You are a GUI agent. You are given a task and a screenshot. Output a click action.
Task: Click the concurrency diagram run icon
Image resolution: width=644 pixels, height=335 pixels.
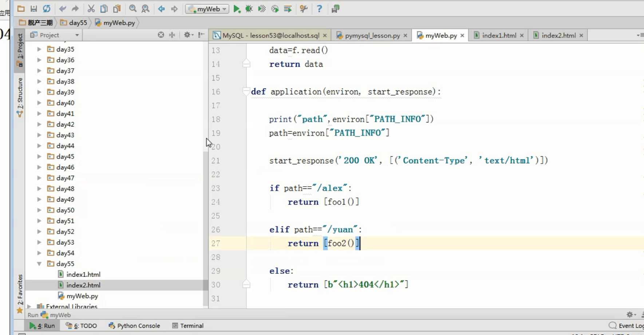pos(288,9)
